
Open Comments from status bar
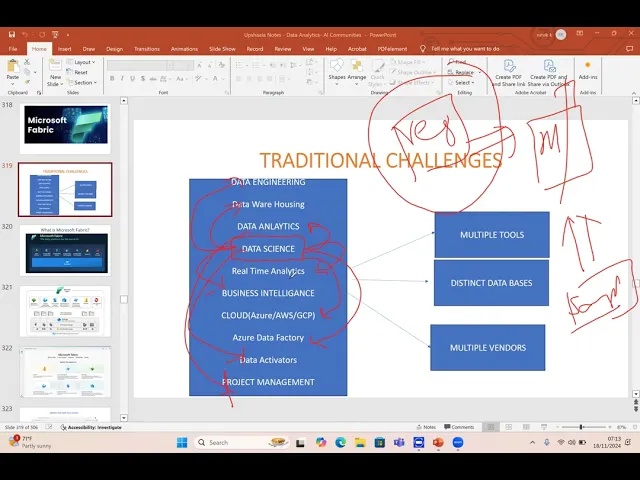click(x=459, y=427)
